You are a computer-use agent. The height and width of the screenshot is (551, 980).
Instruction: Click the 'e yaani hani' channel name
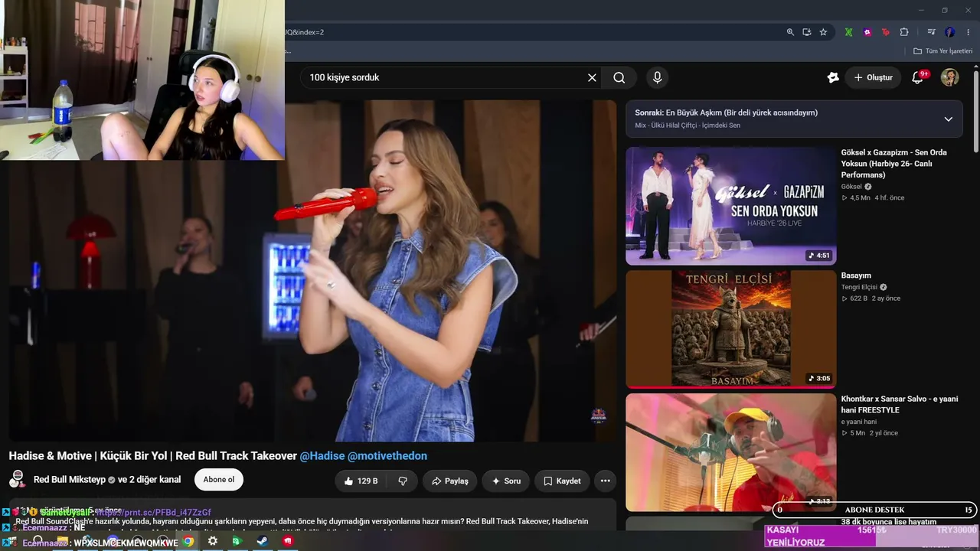pyautogui.click(x=859, y=422)
